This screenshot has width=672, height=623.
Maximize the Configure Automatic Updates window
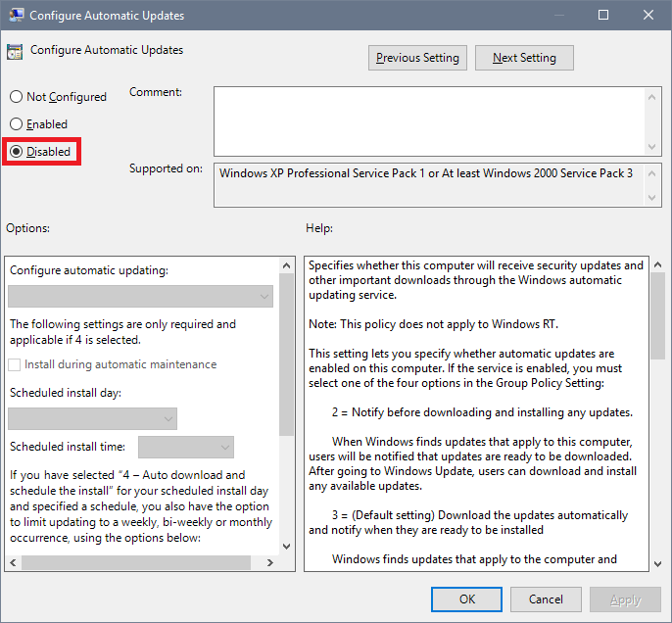pyautogui.click(x=603, y=15)
